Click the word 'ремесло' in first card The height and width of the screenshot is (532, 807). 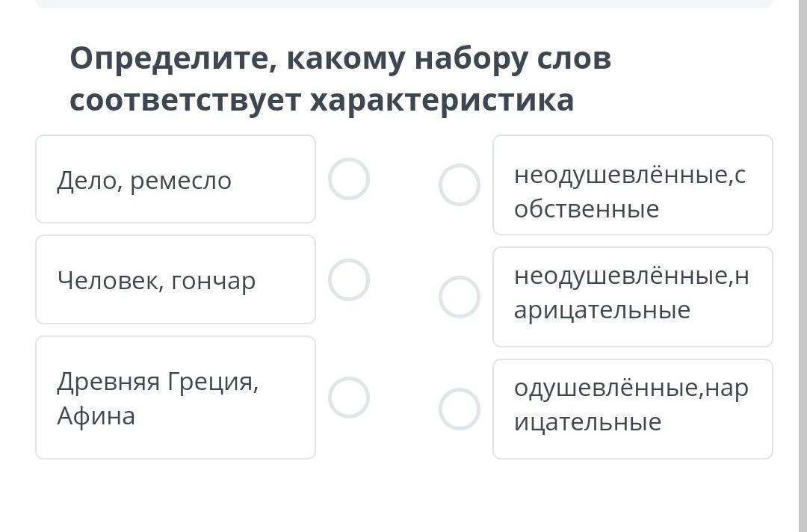click(x=181, y=181)
